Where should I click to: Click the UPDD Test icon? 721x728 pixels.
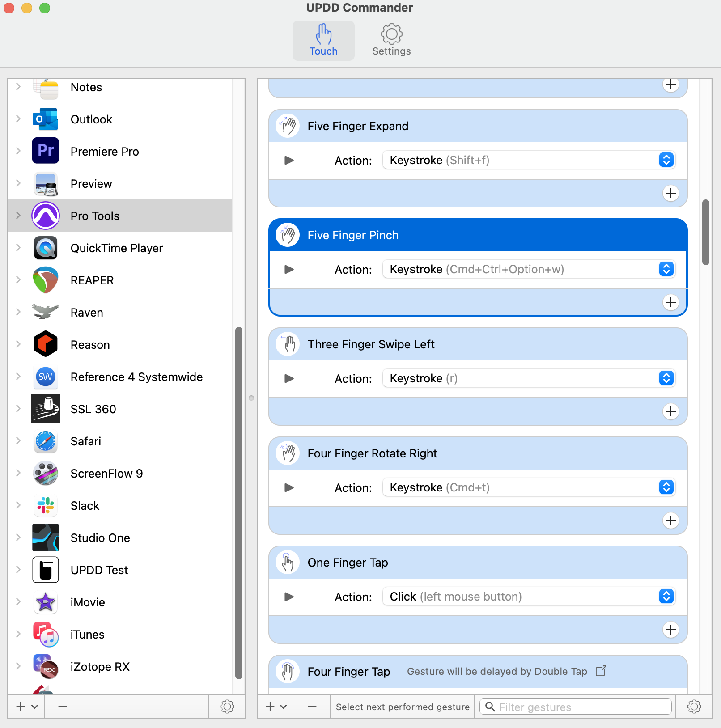[46, 570]
